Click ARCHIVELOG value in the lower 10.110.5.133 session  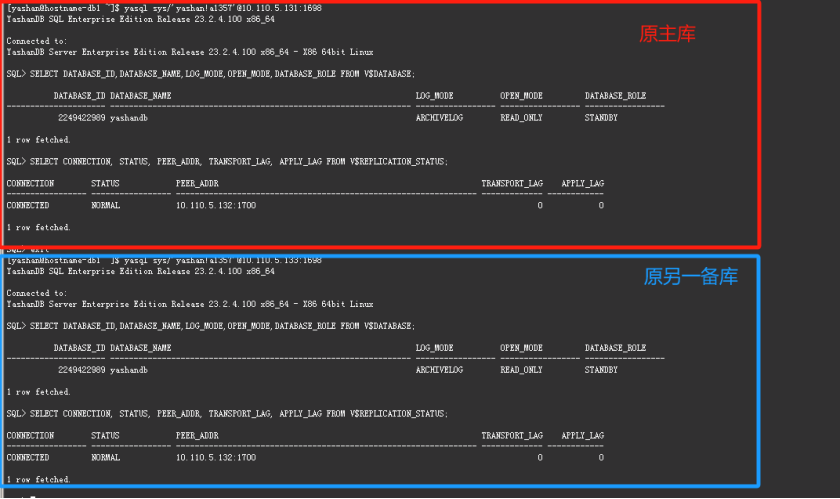439,370
